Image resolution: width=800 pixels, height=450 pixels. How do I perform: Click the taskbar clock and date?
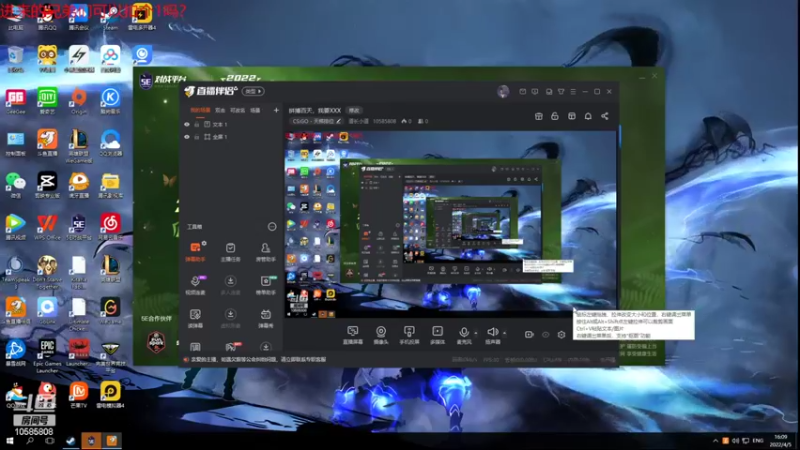click(781, 441)
